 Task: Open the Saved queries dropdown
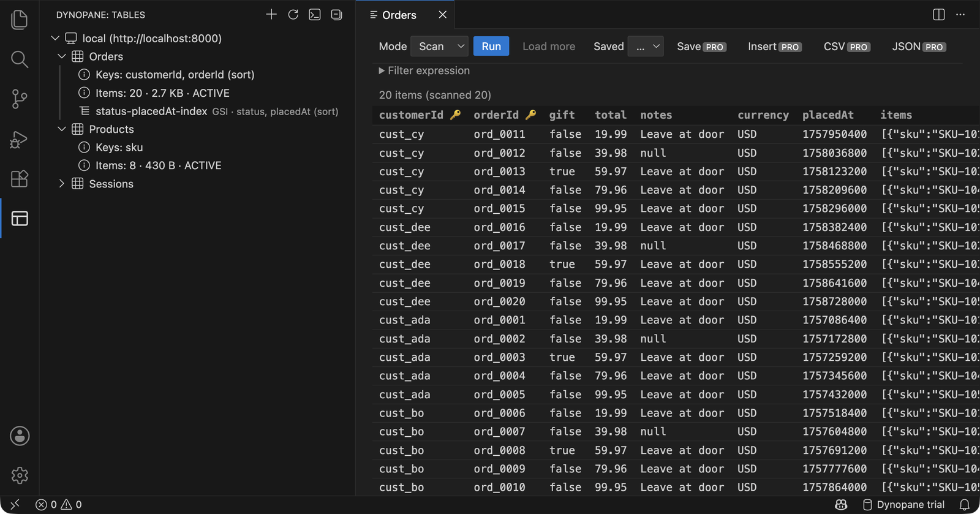[646, 47]
